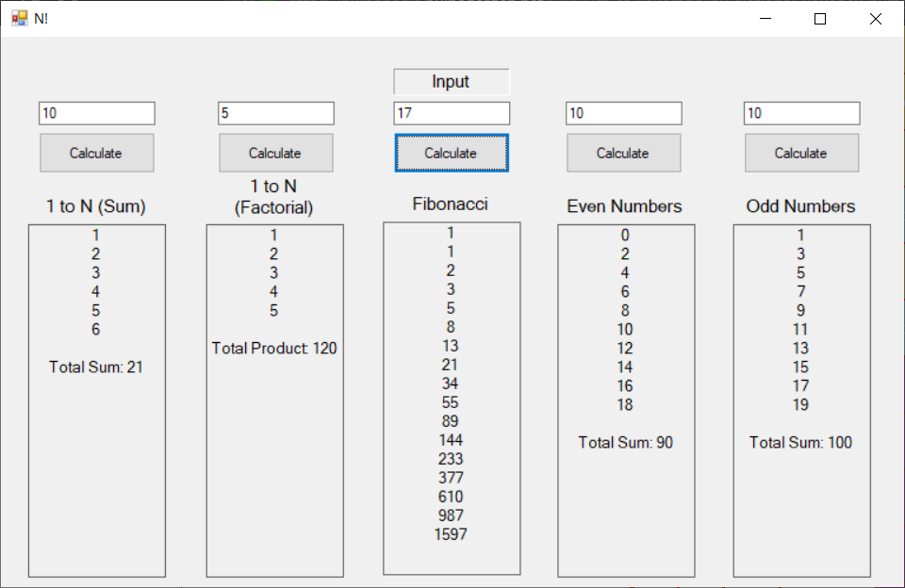Click the Total Sum: 90 result text

click(x=626, y=443)
